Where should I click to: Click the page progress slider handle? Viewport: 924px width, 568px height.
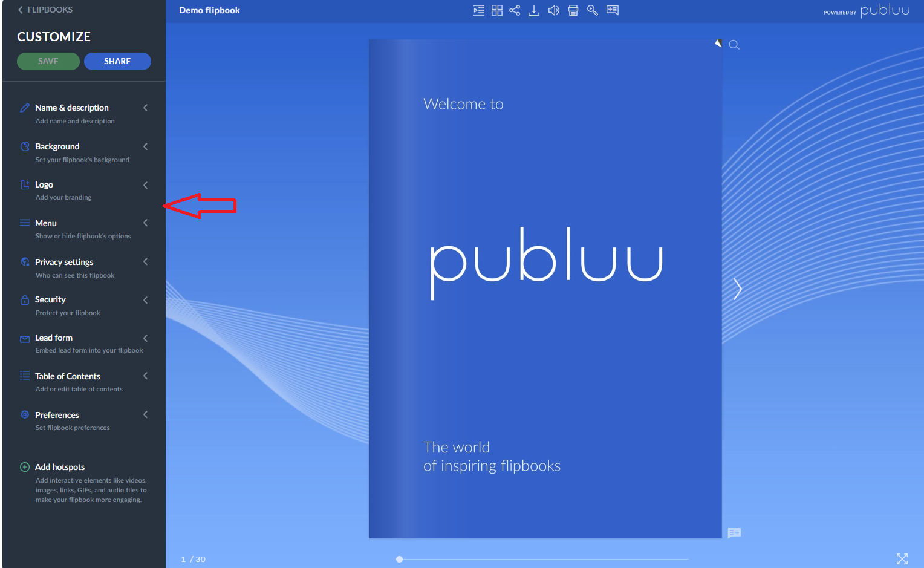coord(399,559)
